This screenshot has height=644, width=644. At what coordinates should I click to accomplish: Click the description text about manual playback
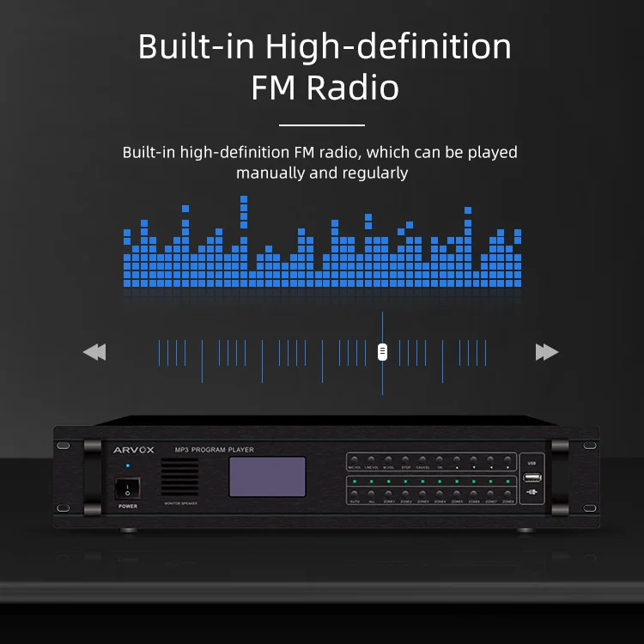320,162
